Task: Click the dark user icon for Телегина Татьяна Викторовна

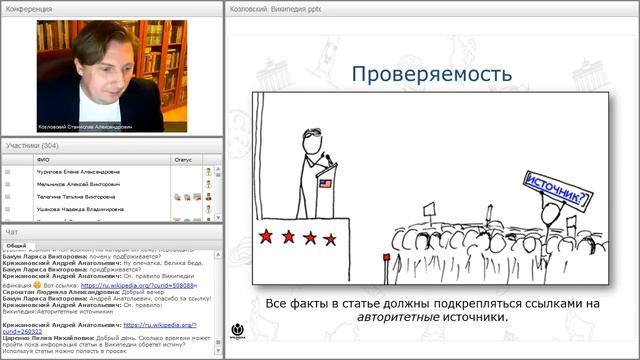Action: click(208, 197)
